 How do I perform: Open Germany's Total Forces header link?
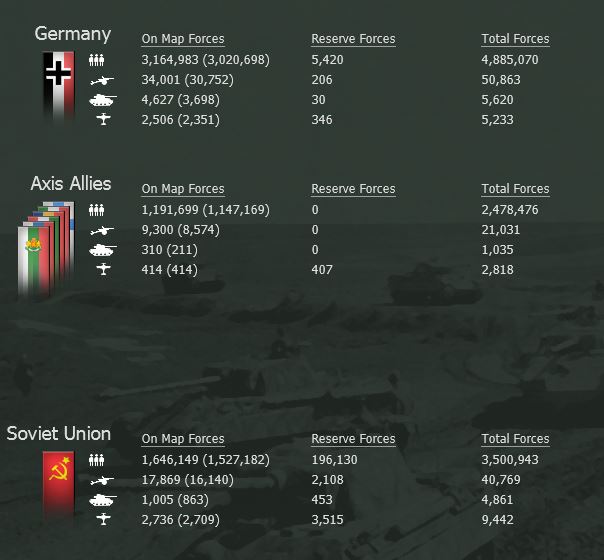(x=515, y=39)
